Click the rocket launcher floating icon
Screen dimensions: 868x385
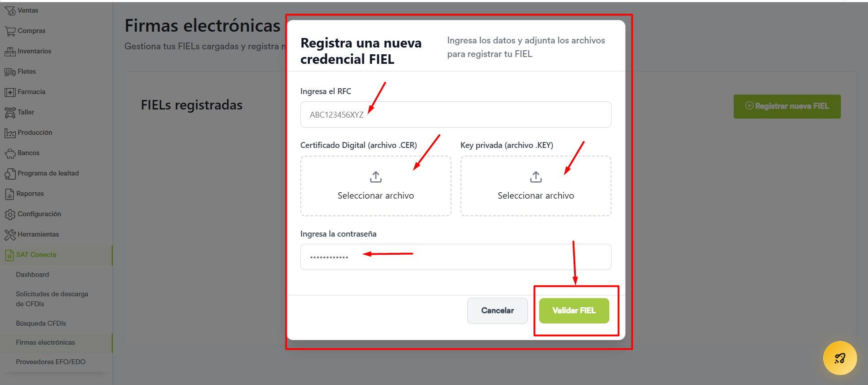tap(840, 358)
